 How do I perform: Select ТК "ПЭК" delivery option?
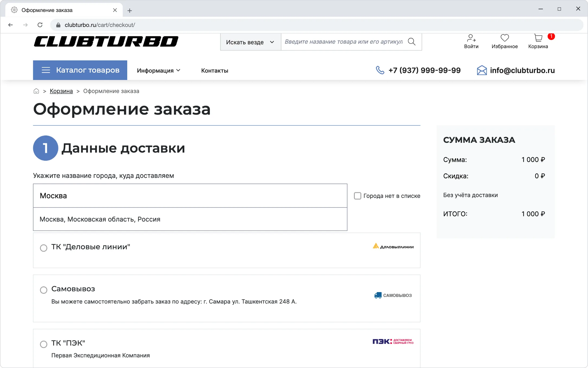[43, 344]
